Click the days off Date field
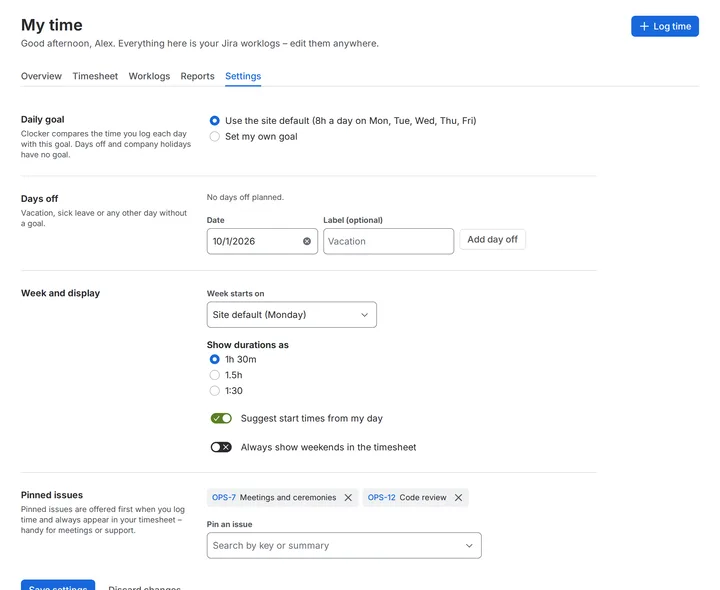720x590 pixels. [262, 241]
